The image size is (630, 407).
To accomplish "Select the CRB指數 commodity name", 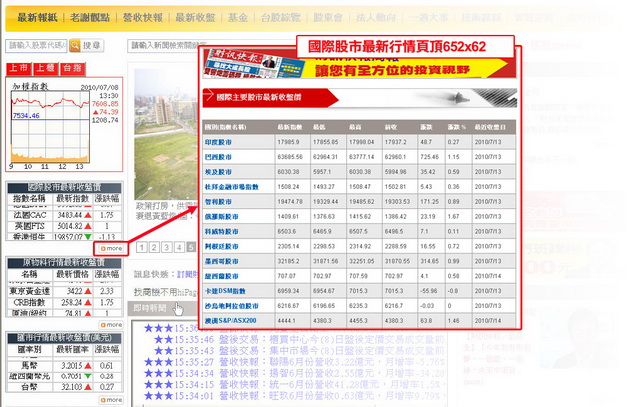I will coord(29,302).
